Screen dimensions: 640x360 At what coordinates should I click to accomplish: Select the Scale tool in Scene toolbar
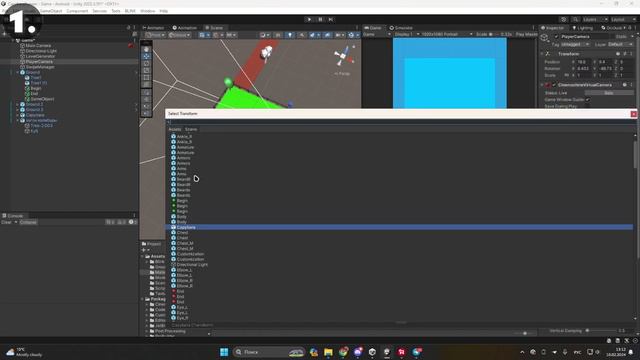click(146, 70)
